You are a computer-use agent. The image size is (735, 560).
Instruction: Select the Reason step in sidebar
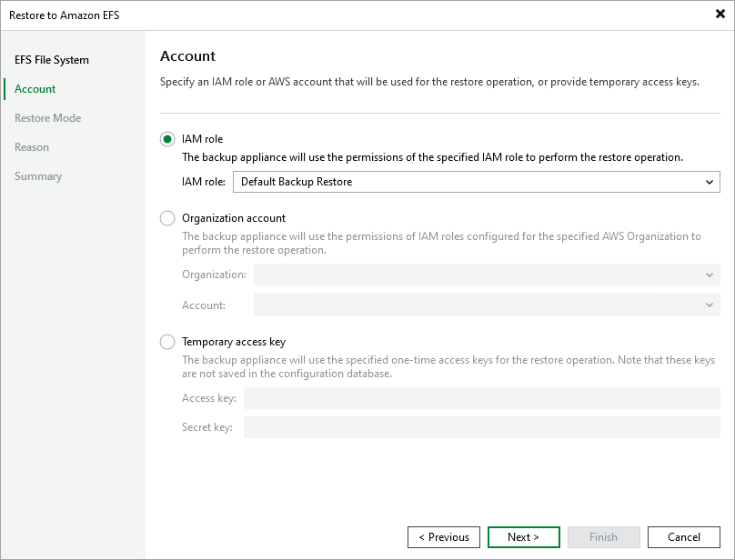(x=33, y=146)
